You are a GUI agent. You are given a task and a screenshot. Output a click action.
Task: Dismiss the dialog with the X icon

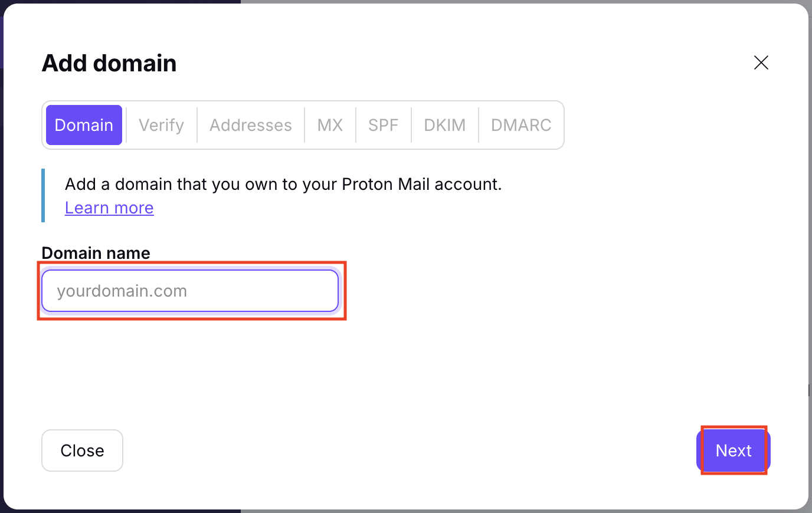[x=761, y=63]
